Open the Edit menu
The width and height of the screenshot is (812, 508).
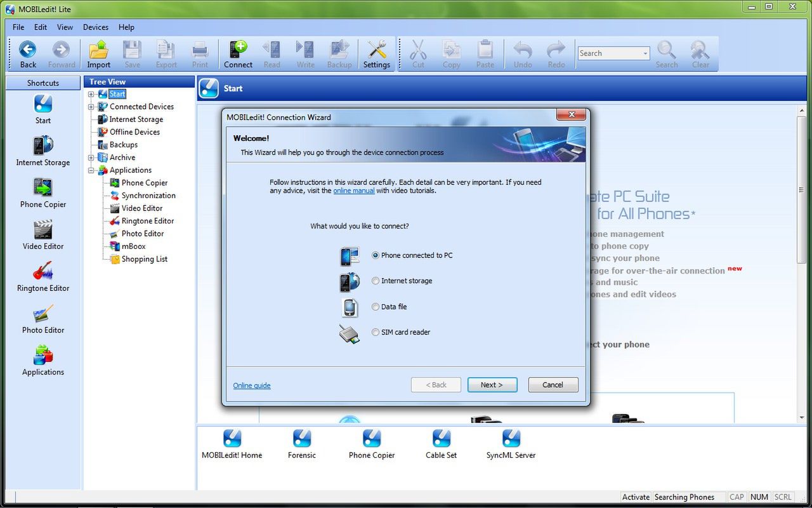[41, 27]
